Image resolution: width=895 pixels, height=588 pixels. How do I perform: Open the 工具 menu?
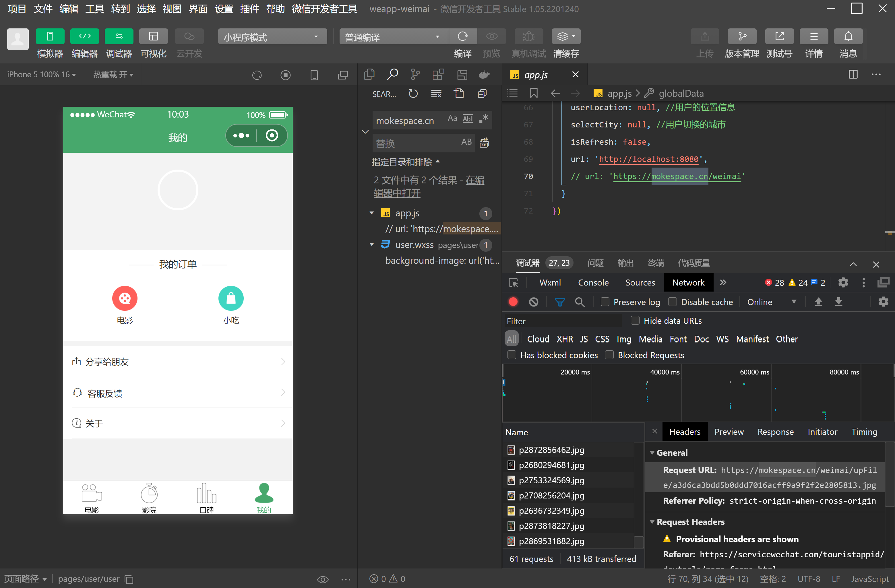94,9
